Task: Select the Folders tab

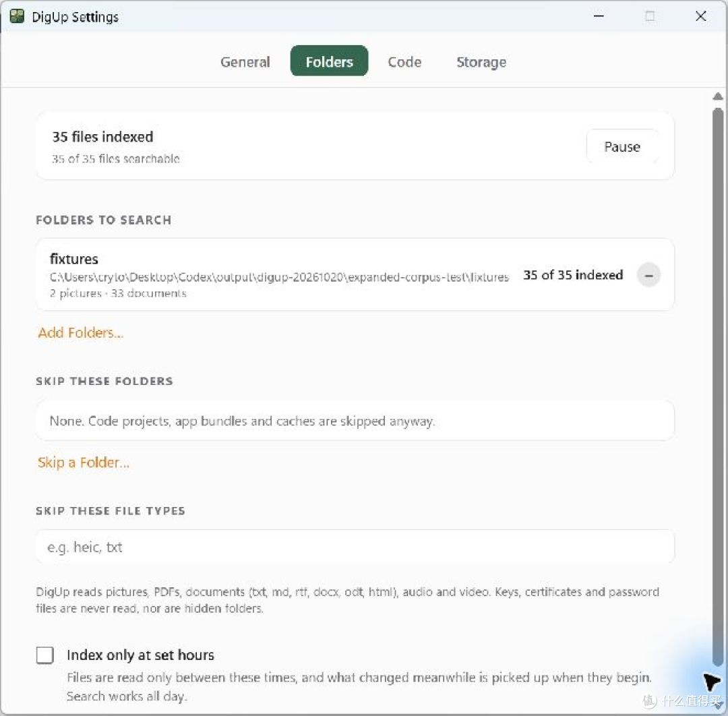Action: [x=329, y=61]
